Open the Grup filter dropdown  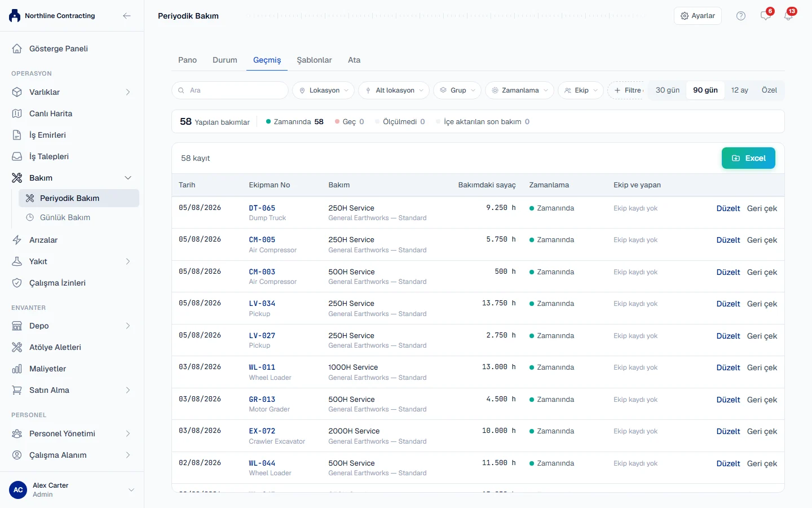[x=457, y=90]
